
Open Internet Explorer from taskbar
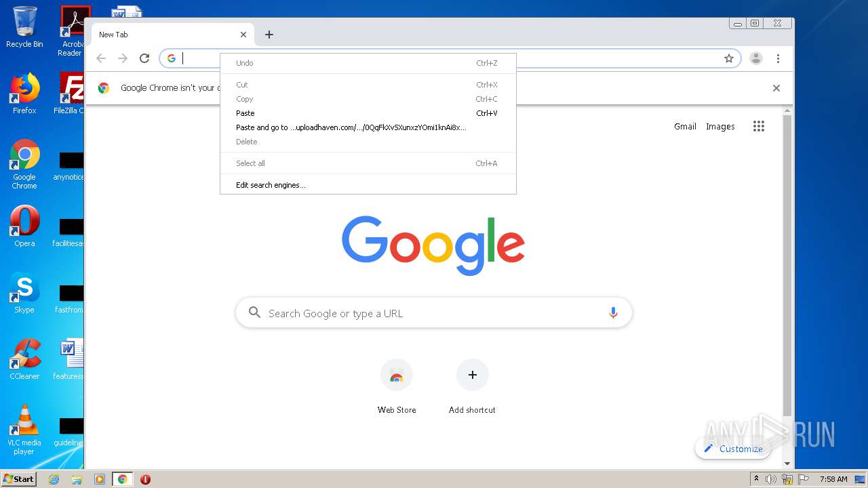[x=54, y=479]
